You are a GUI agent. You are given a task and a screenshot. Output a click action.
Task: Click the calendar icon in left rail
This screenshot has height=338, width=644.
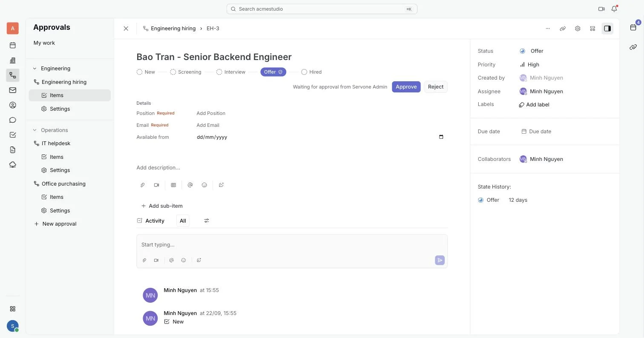click(x=13, y=46)
